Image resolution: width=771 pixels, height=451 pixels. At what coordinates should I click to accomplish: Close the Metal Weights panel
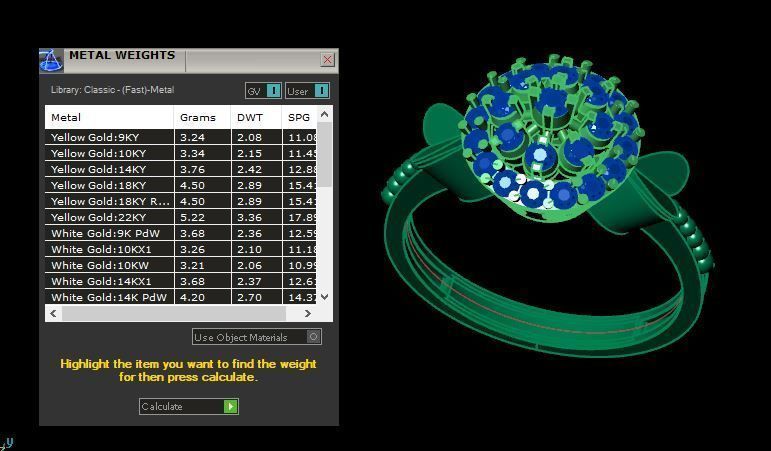[327, 60]
